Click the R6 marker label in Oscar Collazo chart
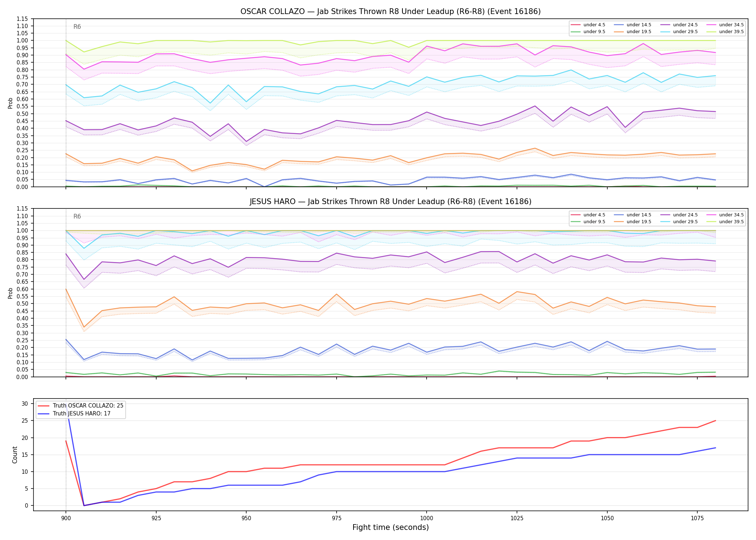 pyautogui.click(x=77, y=27)
